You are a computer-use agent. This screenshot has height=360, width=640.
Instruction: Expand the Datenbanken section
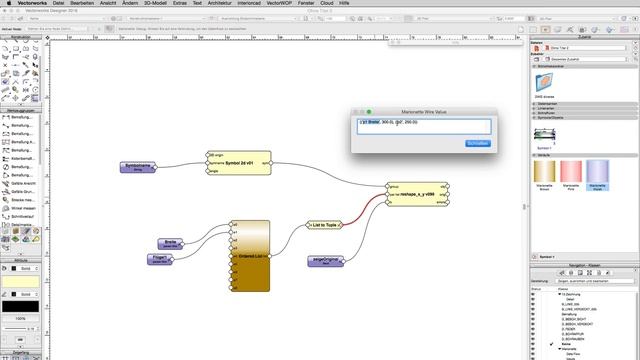pyautogui.click(x=534, y=104)
